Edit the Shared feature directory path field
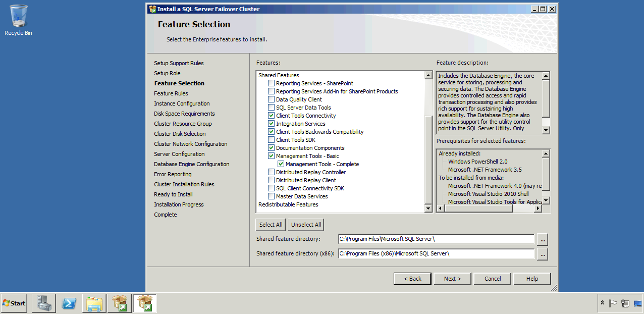The image size is (644, 314). pyautogui.click(x=436, y=239)
